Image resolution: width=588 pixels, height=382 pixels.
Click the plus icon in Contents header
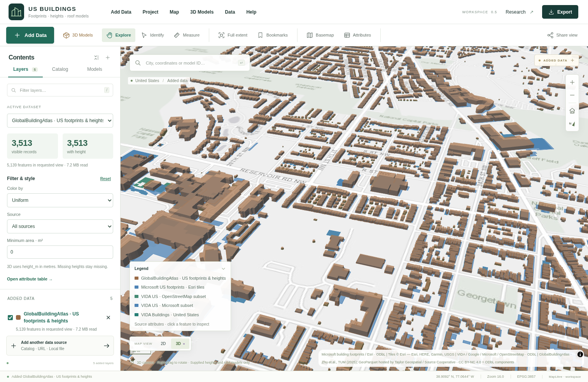[108, 58]
